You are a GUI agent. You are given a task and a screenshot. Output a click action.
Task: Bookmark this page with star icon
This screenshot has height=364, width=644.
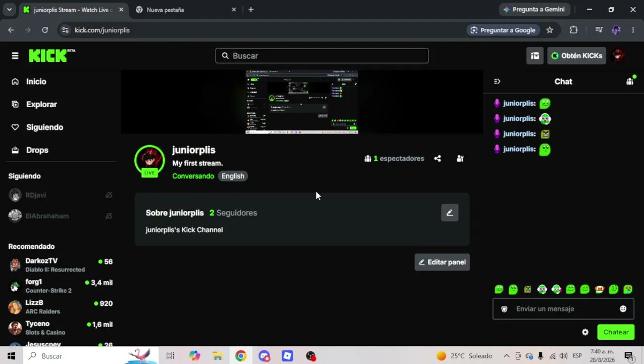coord(550,30)
